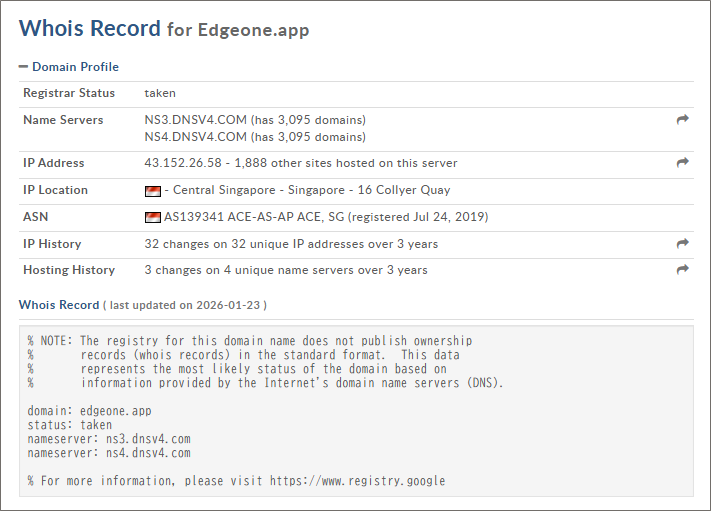Click the minus icon before Domain Profile

coord(24,67)
